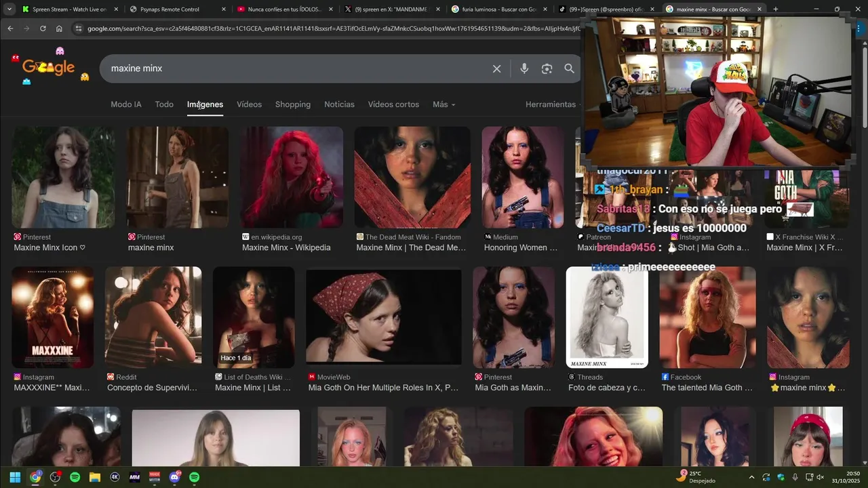Expand the 'Más' dropdown
The height and width of the screenshot is (488, 868).
443,104
